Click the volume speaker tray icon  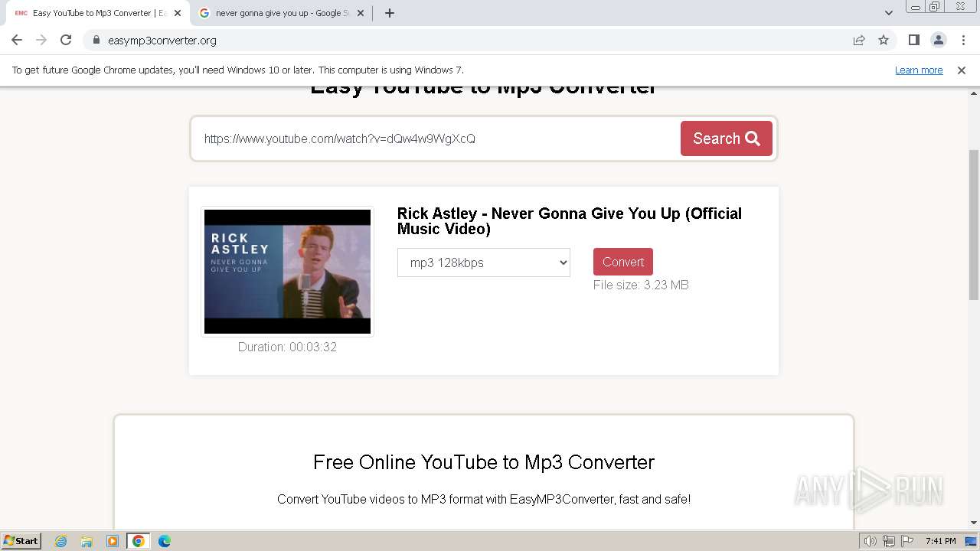pyautogui.click(x=871, y=541)
